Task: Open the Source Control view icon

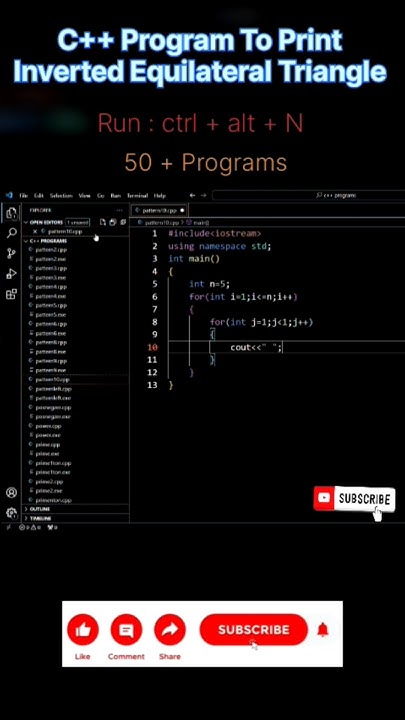Action: (11, 253)
